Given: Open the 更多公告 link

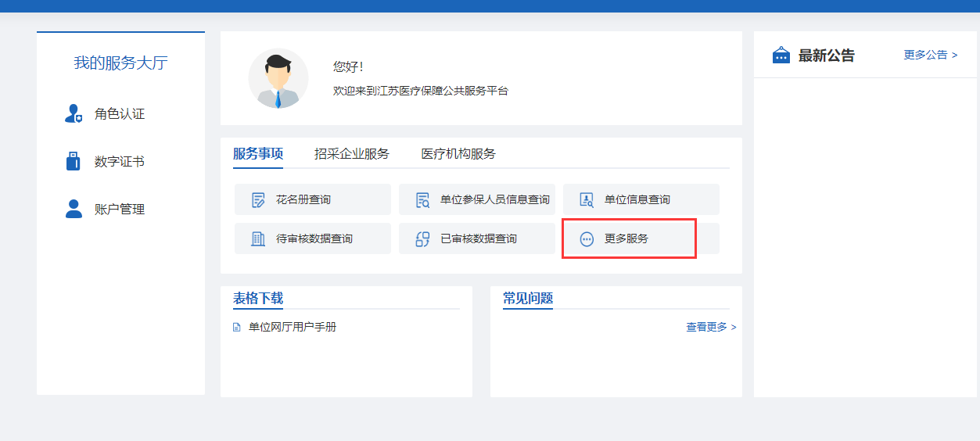Looking at the screenshot, I should point(930,55).
